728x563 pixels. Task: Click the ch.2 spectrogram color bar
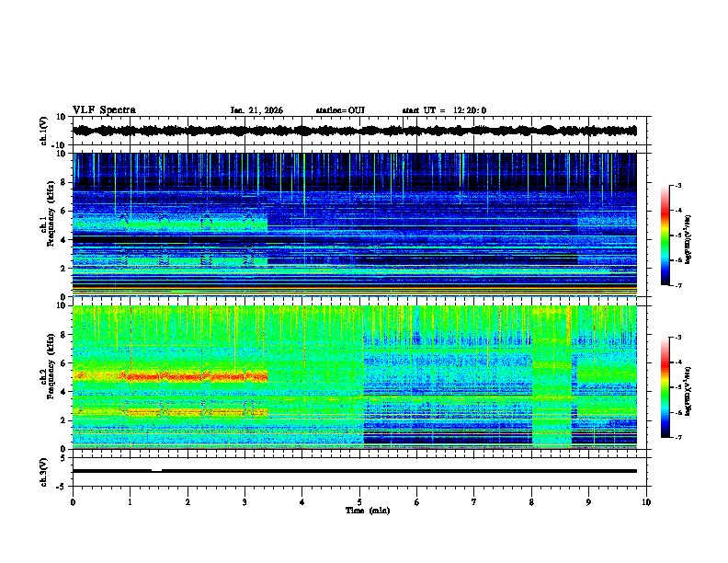click(x=665, y=387)
